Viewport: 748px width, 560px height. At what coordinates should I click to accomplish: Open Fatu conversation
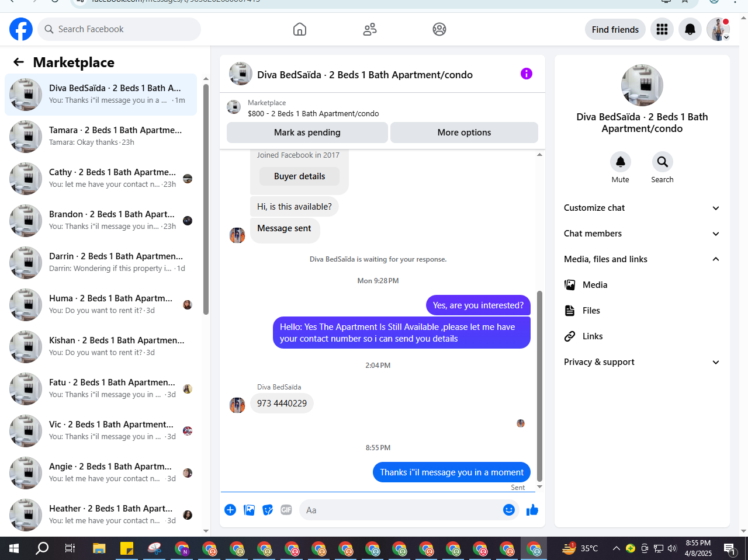click(x=101, y=389)
